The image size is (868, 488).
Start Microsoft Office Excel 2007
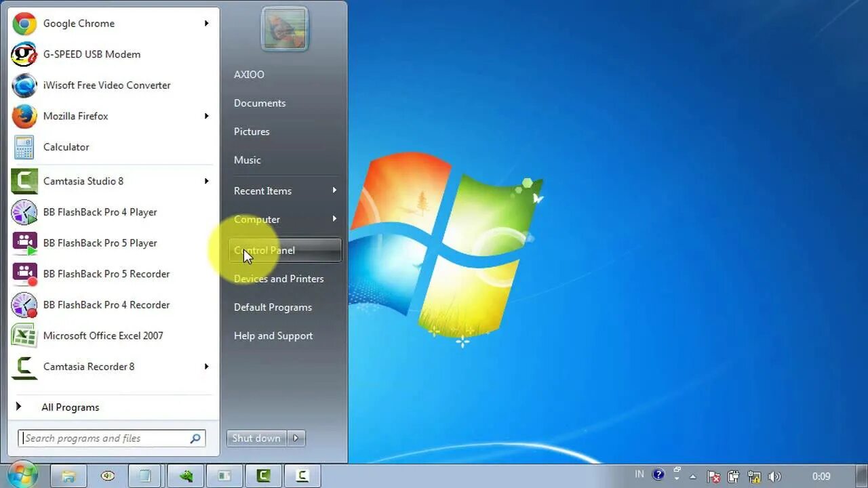coord(112,335)
